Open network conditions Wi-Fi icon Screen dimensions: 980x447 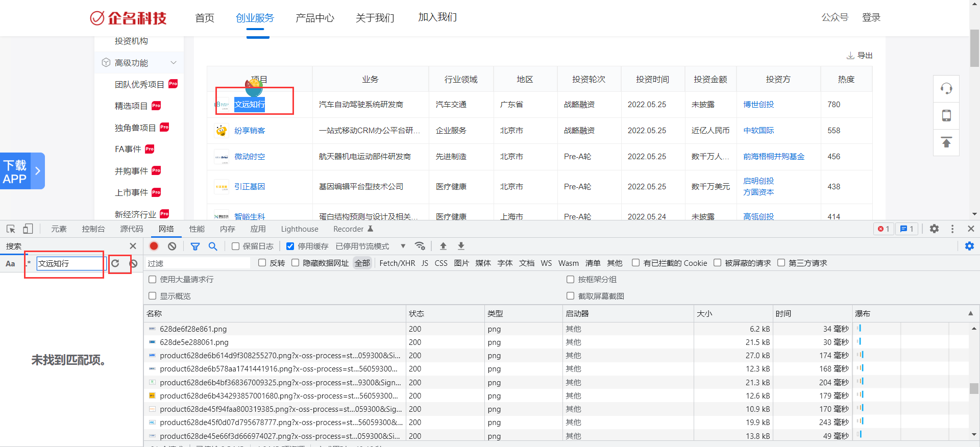420,246
